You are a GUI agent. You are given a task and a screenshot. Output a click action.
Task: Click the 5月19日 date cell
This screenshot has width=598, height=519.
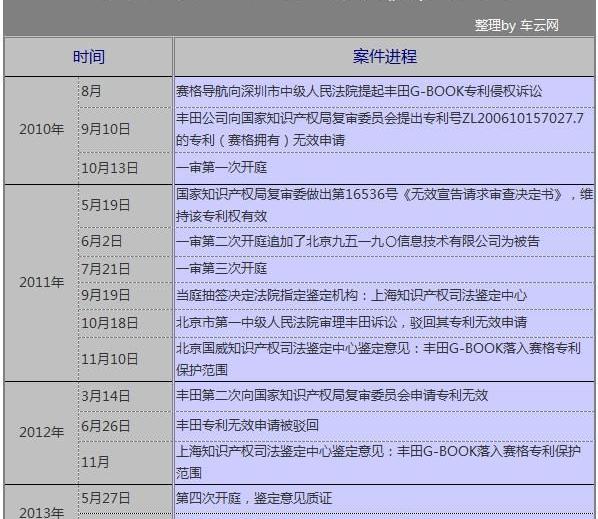tap(125, 206)
